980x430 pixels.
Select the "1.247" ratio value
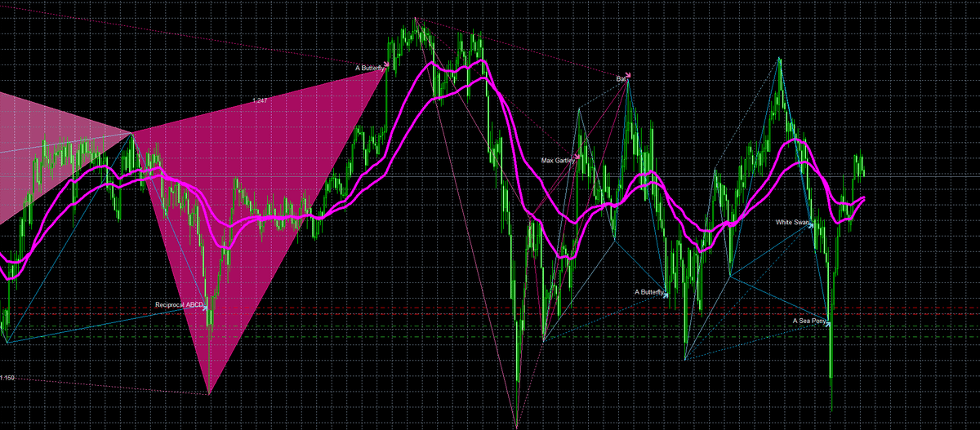coord(260,100)
